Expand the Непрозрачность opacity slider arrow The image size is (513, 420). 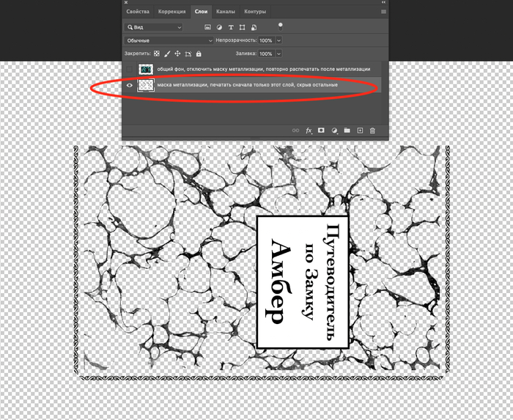(279, 40)
